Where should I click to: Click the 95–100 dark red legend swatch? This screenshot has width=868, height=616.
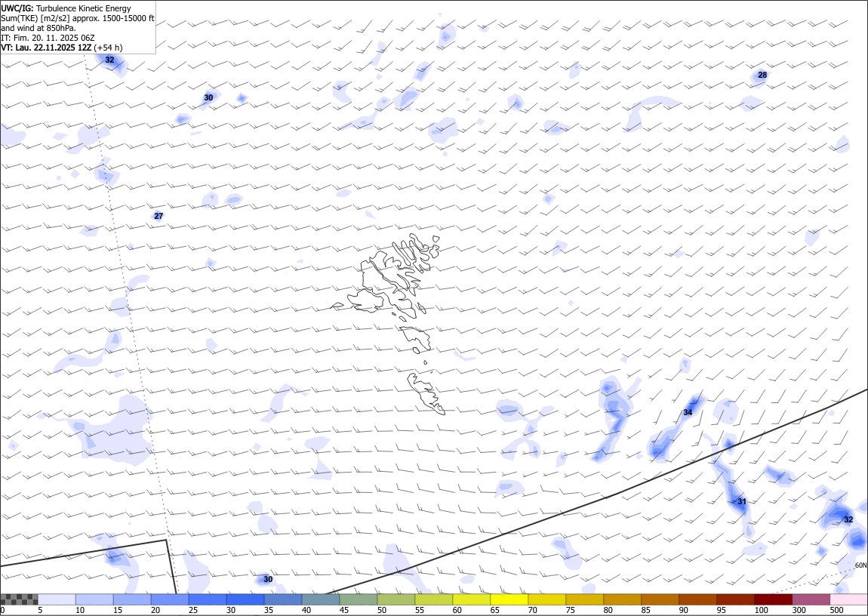734,599
